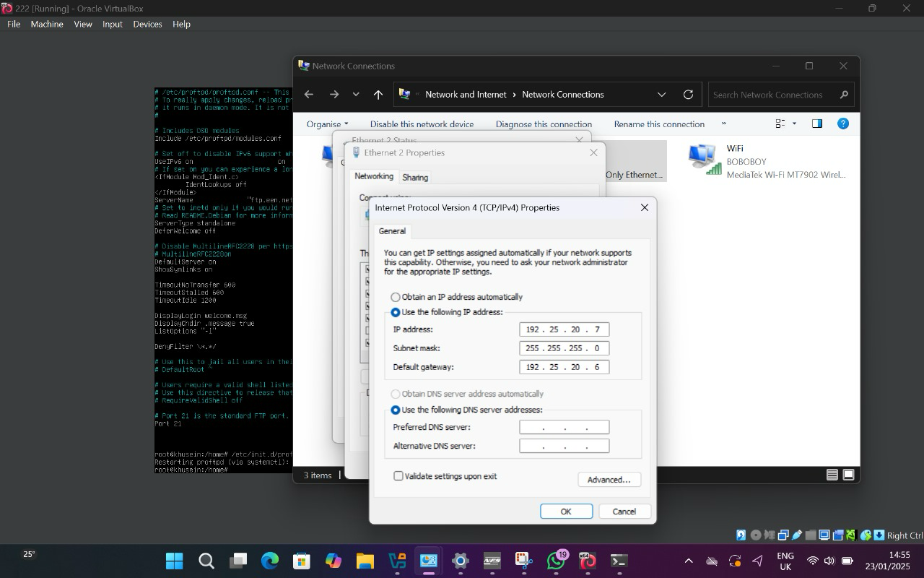924x578 pixels.
Task: Open the recent locations chevron
Action: [x=356, y=95]
